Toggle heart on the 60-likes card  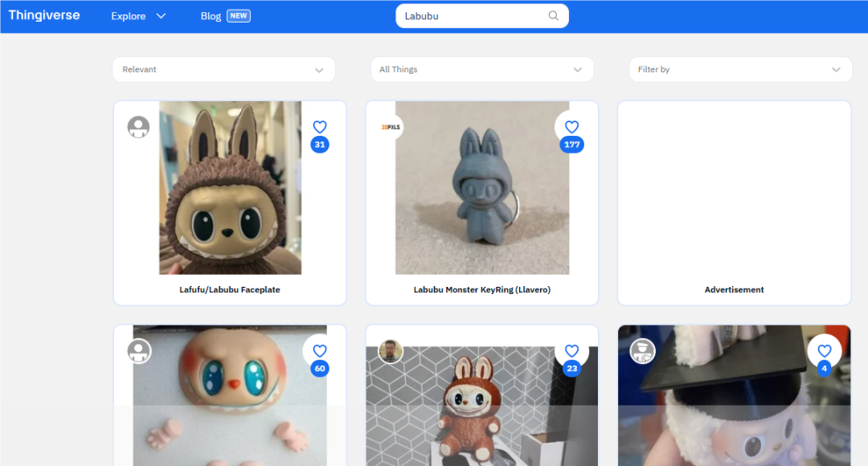[x=319, y=351]
